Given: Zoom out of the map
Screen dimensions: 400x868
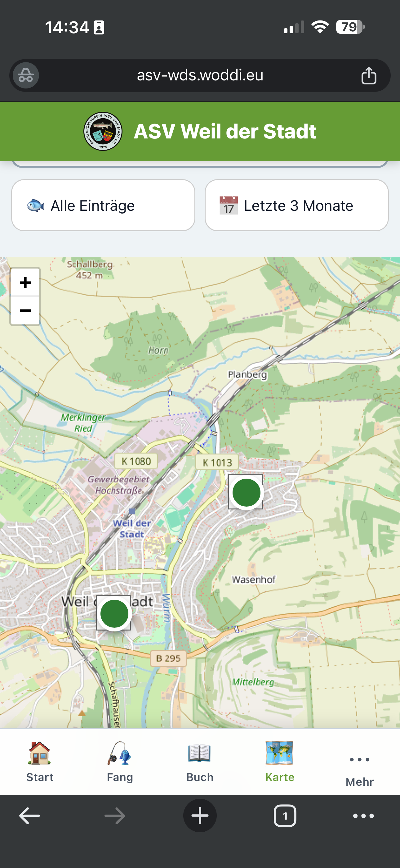Looking at the screenshot, I should tap(25, 311).
